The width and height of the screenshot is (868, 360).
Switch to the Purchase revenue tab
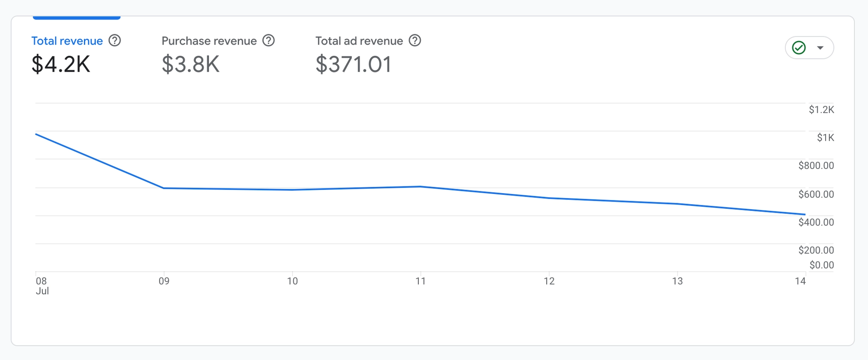click(x=209, y=41)
